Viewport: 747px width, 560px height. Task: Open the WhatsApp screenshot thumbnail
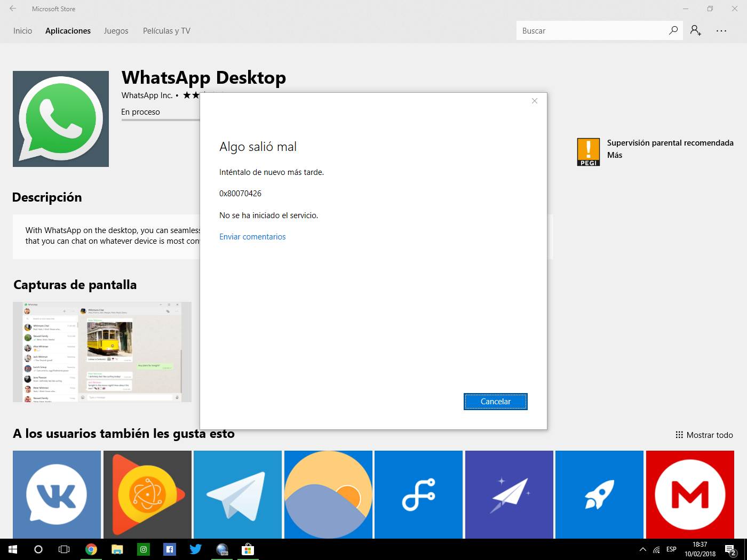coord(102,352)
